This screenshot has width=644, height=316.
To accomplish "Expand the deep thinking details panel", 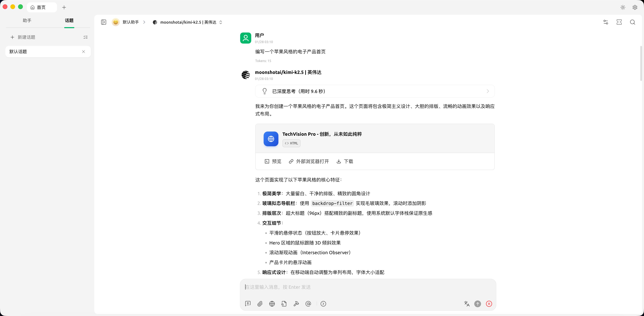I will [x=488, y=91].
